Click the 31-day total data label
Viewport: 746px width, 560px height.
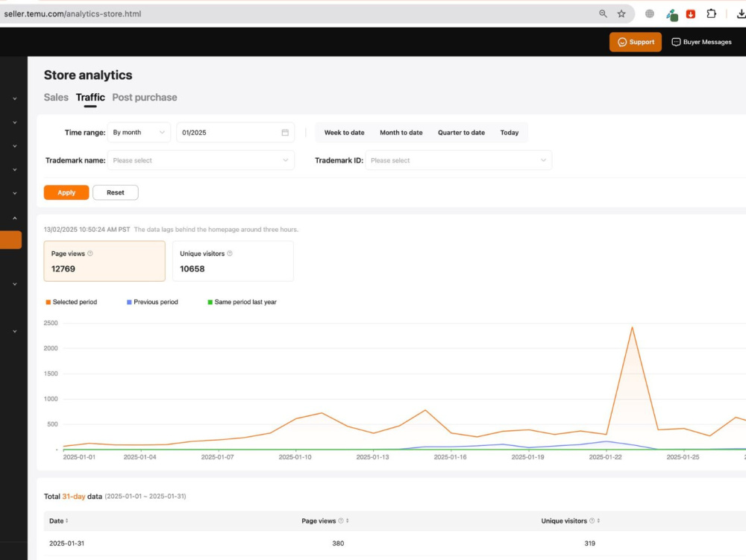[73, 497]
